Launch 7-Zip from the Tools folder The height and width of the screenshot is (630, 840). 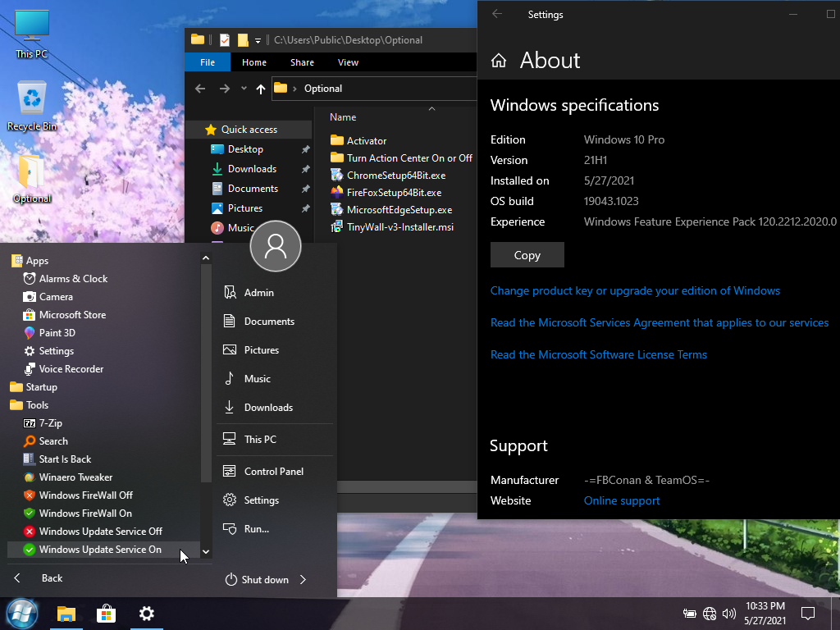pyautogui.click(x=50, y=423)
